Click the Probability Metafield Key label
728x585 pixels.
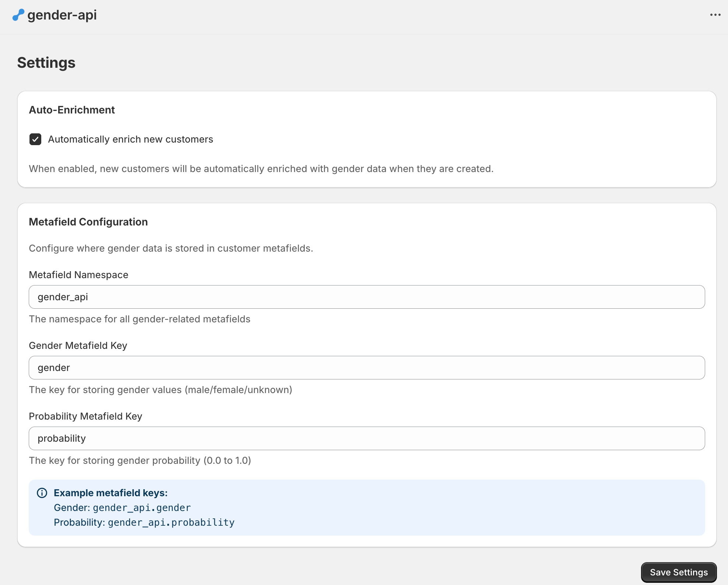click(85, 416)
